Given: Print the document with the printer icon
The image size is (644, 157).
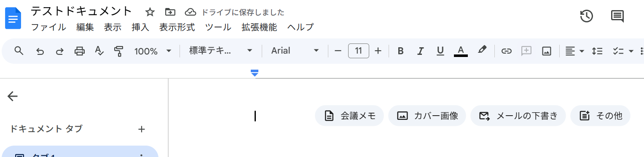Looking at the screenshot, I should click(x=79, y=51).
